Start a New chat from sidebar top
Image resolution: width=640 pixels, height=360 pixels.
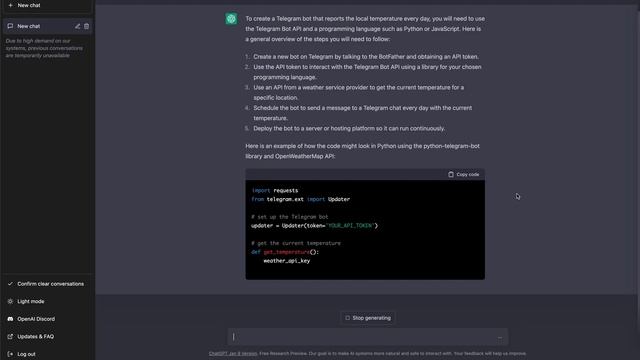click(47, 5)
